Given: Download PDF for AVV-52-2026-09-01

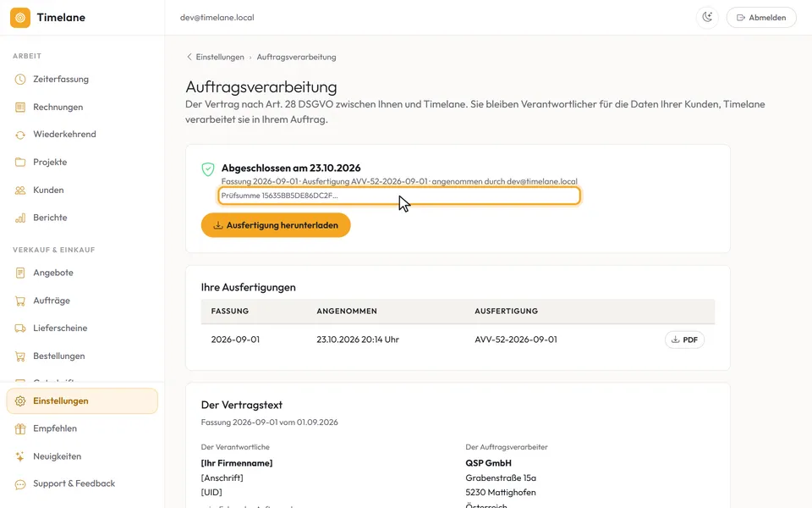Looking at the screenshot, I should click(x=684, y=340).
